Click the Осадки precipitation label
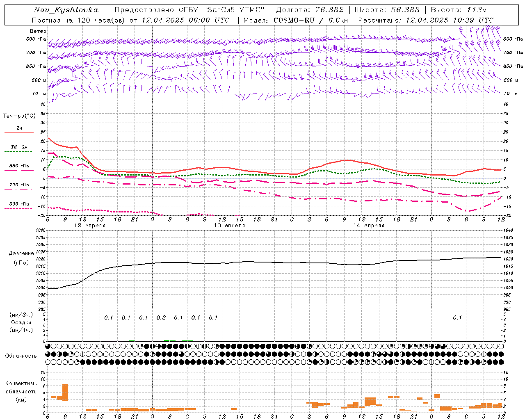Screen dimensions: 525x420 point(21,322)
